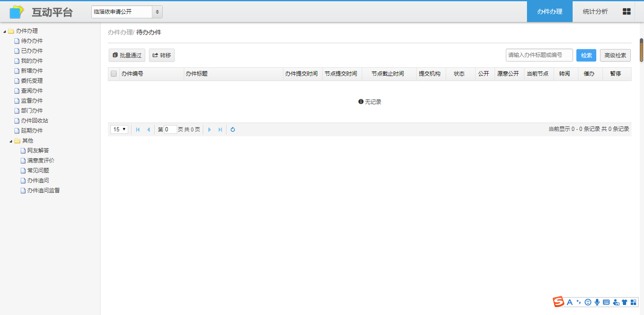Jump to last page in pagination
The image size is (644, 315).
[x=220, y=130]
